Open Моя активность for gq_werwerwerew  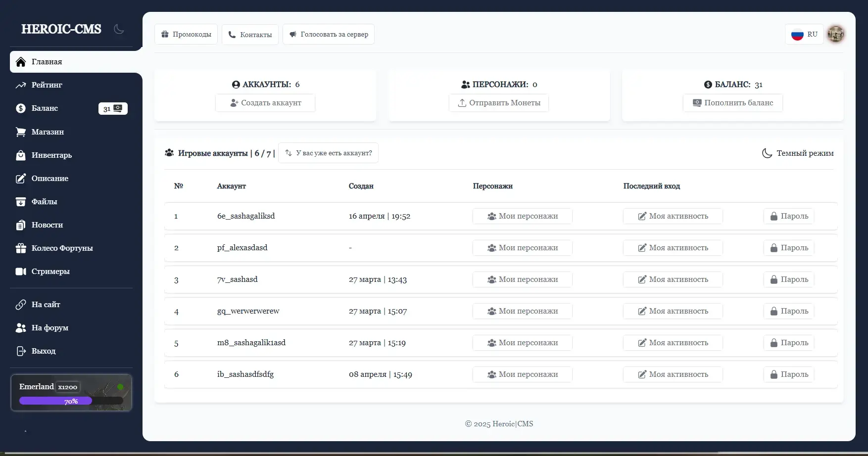pyautogui.click(x=673, y=311)
